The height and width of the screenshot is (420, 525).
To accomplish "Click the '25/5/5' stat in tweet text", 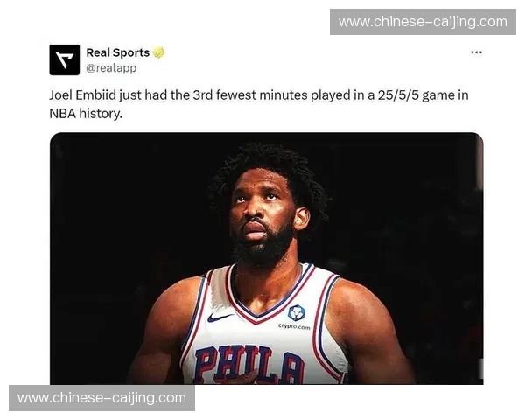I will point(398,95).
